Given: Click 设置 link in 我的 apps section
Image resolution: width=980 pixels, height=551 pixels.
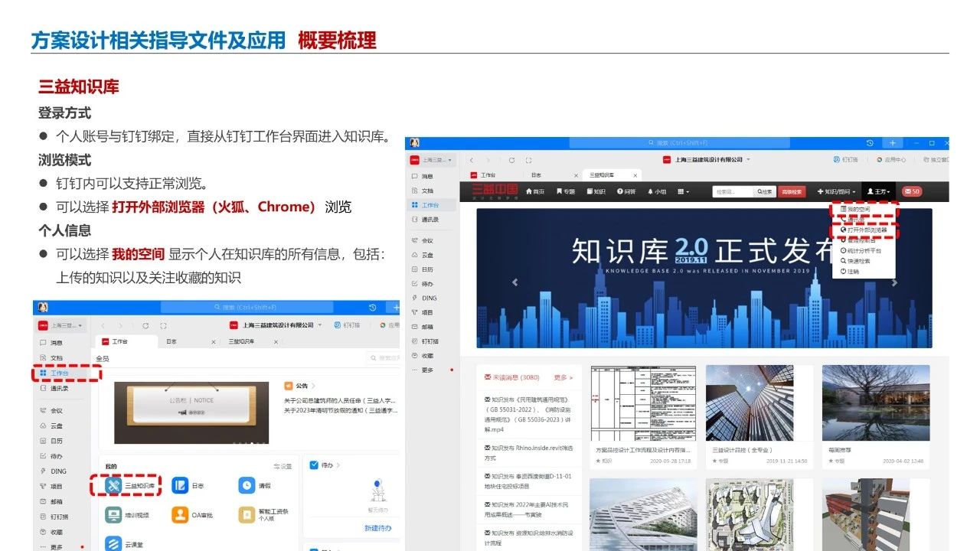Looking at the screenshot, I should pos(283,466).
